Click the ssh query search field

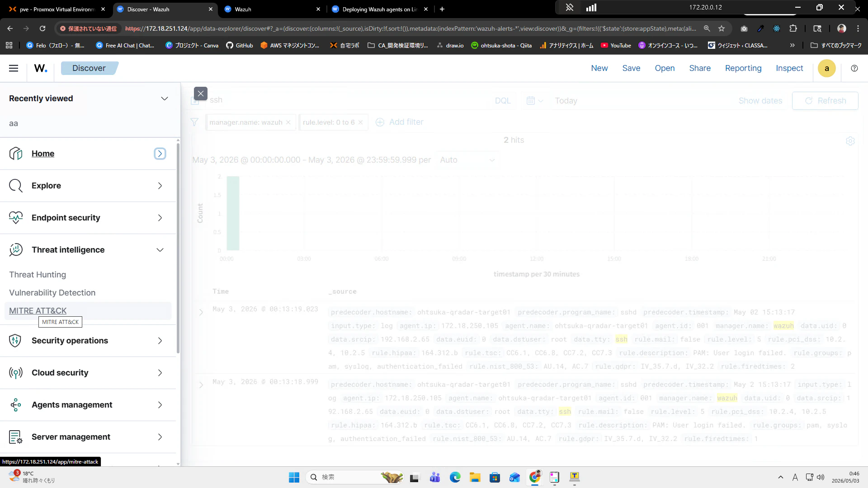(348, 100)
